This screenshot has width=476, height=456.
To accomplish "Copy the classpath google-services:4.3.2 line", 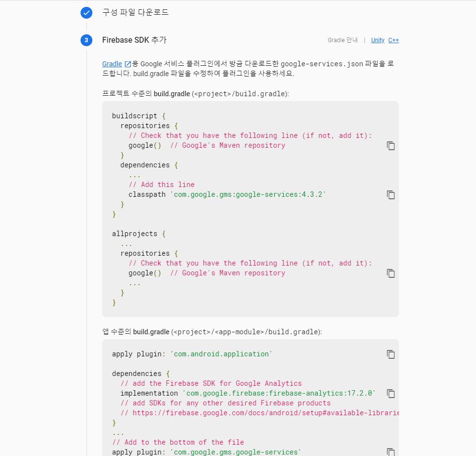I will pos(391,195).
